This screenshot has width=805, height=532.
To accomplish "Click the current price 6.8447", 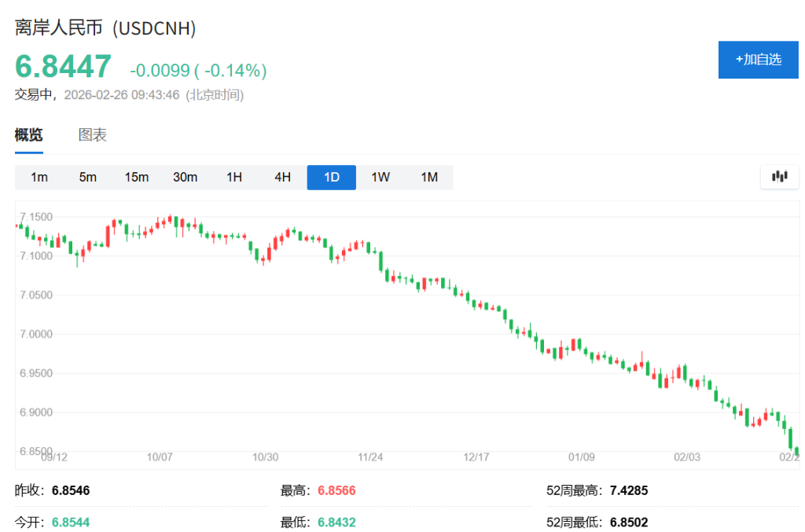I will 63,66.
